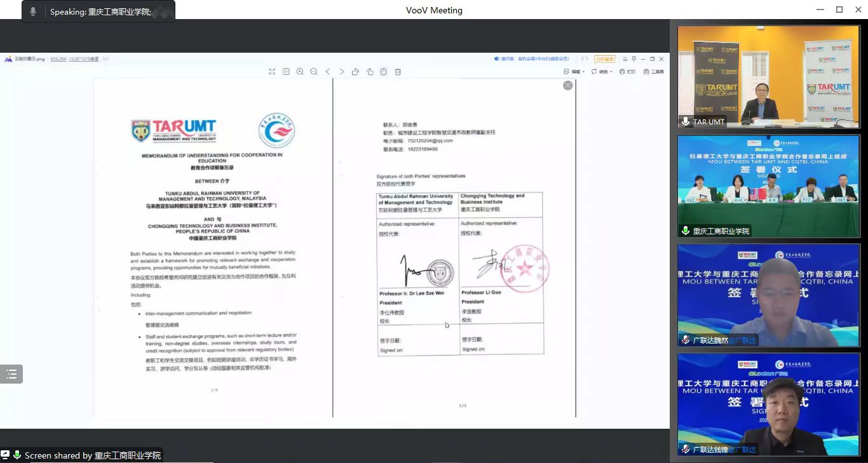
Task: Click the blue WPS membership promo link
Action: [x=532, y=58]
